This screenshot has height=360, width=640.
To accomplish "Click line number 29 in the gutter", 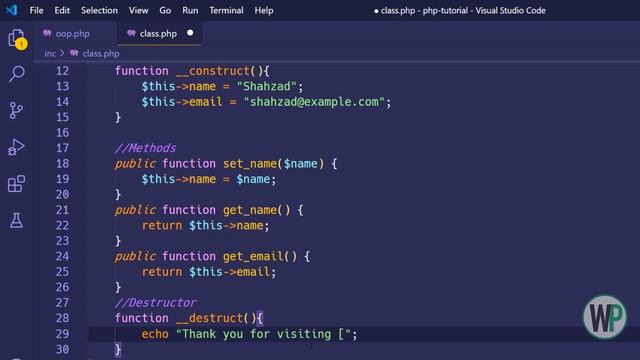I will [x=62, y=334].
